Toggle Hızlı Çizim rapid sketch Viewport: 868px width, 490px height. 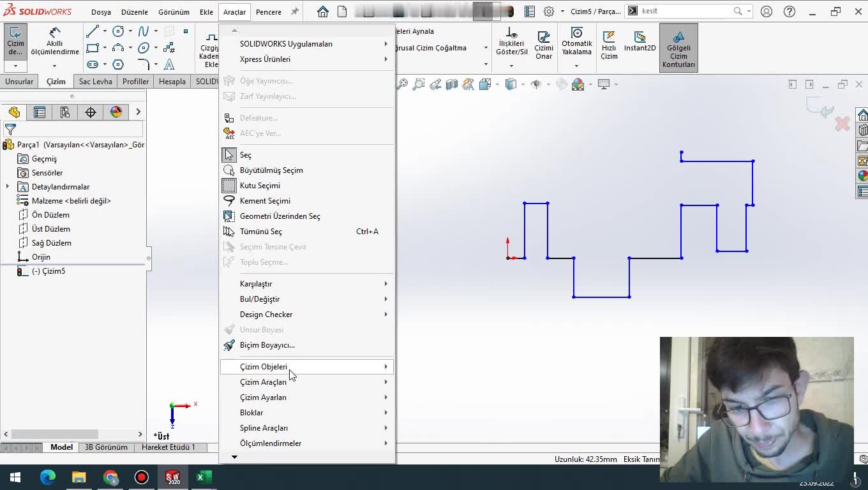click(609, 45)
